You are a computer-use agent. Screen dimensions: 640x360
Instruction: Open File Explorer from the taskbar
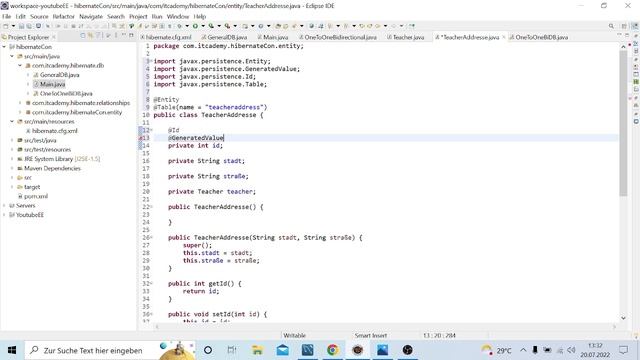pos(257,350)
